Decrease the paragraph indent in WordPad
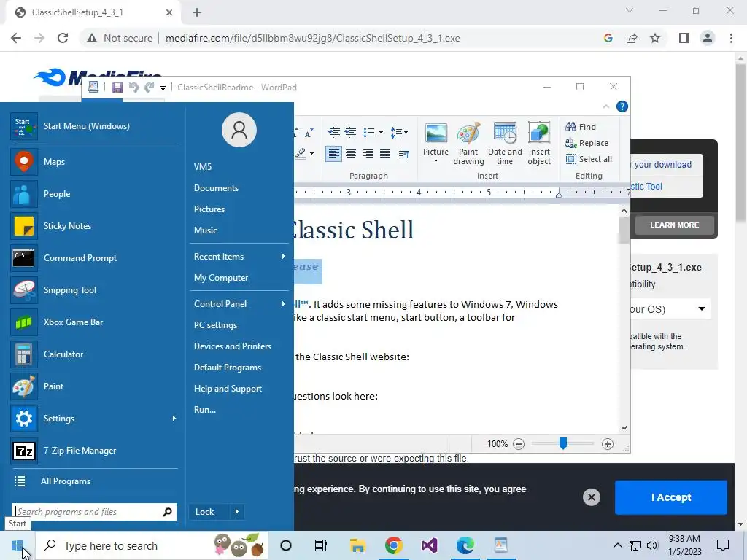 tap(334, 133)
